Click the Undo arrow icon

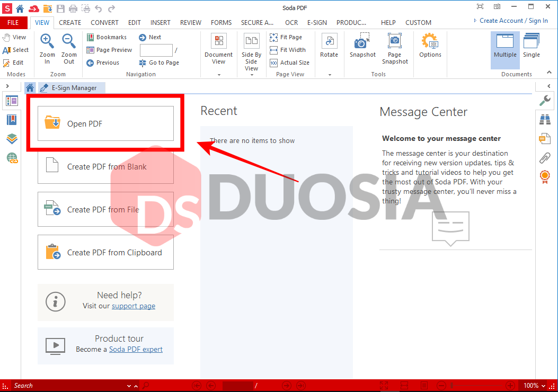pos(99,8)
